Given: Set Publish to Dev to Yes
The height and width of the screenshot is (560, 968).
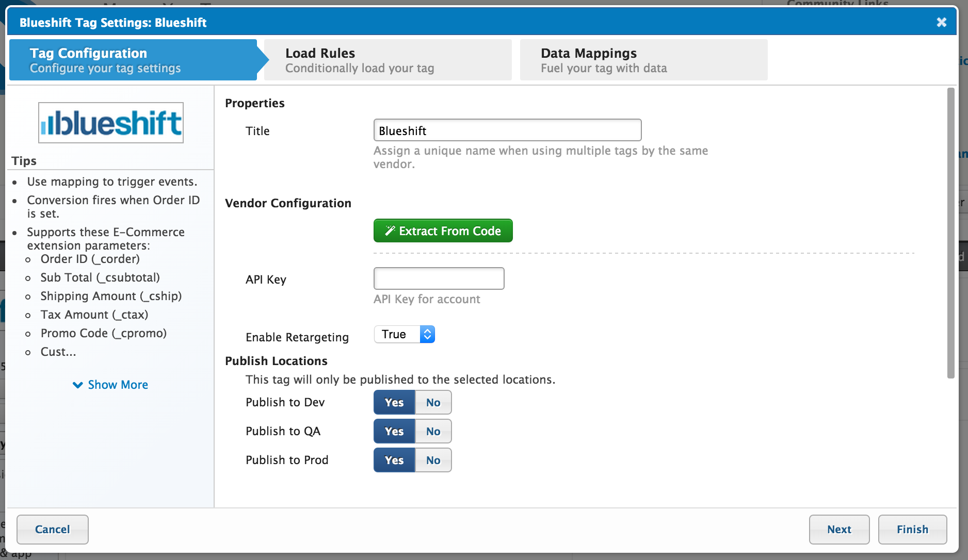Looking at the screenshot, I should [394, 402].
